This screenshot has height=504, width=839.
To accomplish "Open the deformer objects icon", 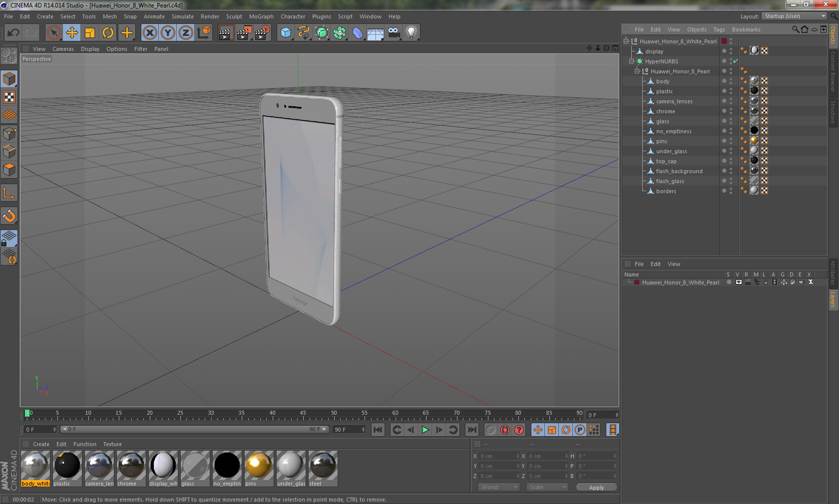I will [x=358, y=33].
